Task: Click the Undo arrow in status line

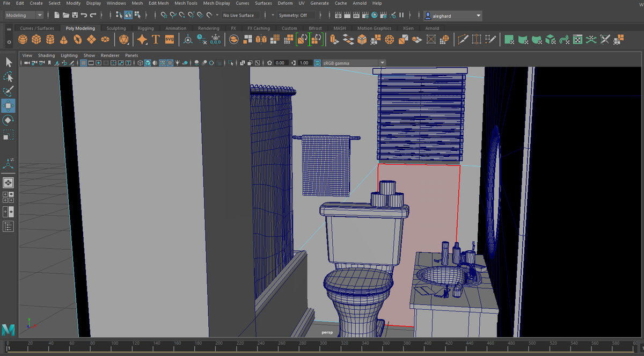Action: click(84, 15)
